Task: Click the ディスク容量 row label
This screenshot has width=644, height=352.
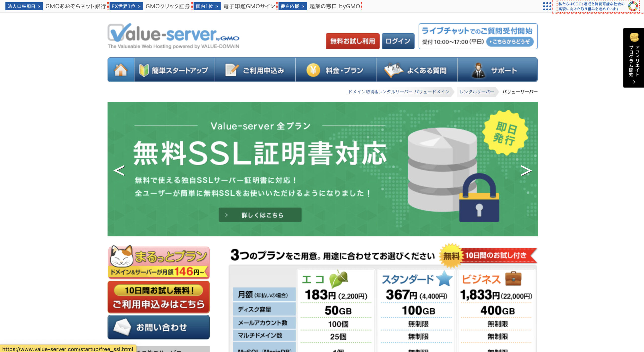Action: point(264,309)
